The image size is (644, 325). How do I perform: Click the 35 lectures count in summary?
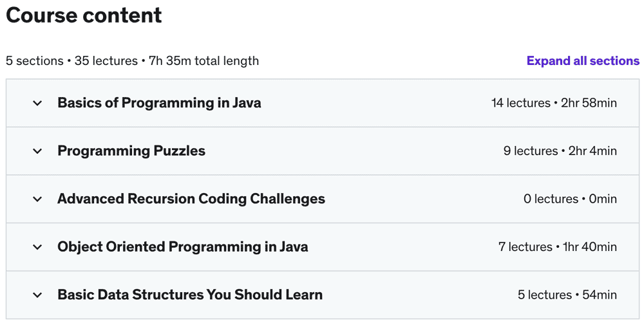click(106, 61)
